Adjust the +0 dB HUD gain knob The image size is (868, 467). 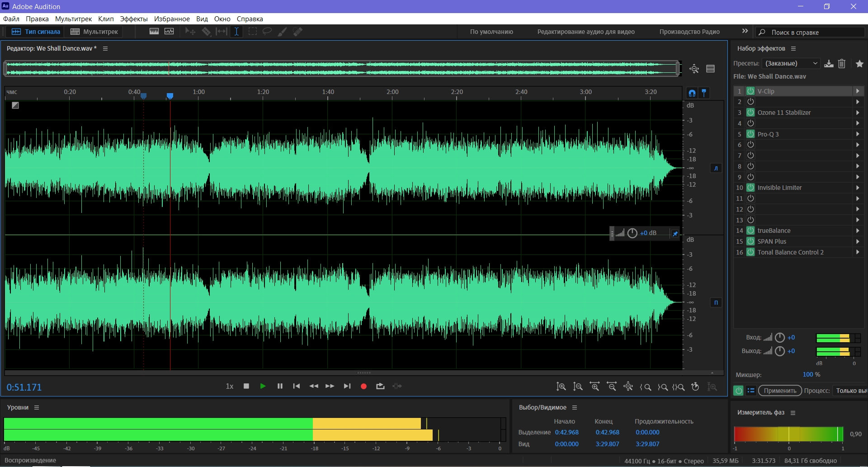[632, 233]
